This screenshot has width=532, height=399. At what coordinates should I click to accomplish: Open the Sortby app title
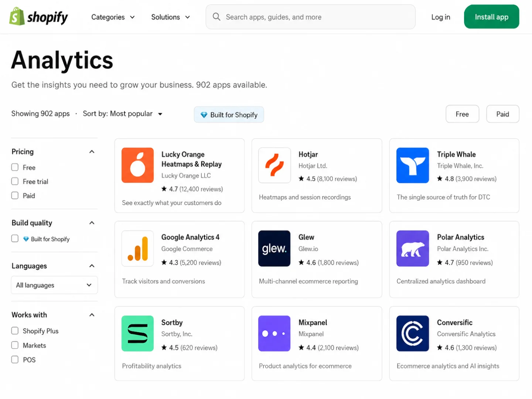[172, 323]
